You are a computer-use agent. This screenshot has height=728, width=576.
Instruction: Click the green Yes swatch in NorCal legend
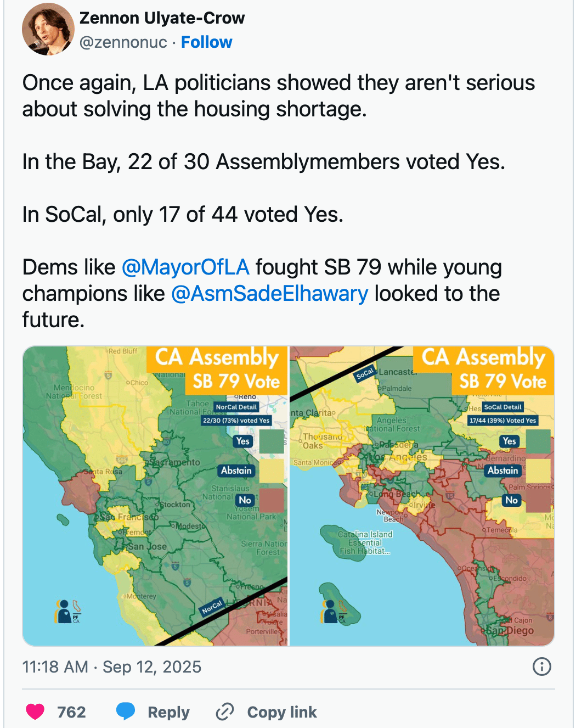click(x=272, y=441)
